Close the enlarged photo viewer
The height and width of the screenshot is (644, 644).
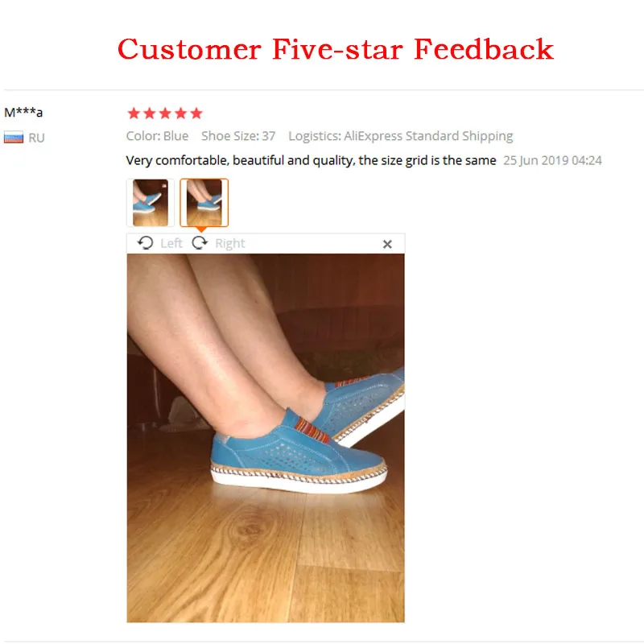coord(387,244)
